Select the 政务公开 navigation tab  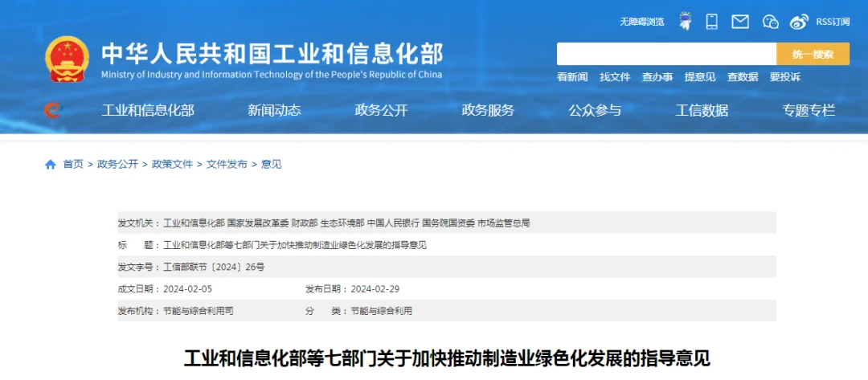381,111
